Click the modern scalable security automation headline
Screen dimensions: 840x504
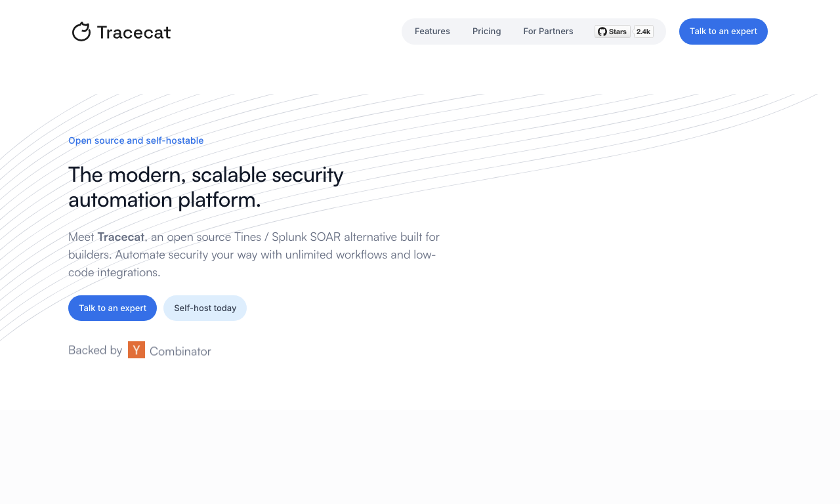tap(206, 187)
